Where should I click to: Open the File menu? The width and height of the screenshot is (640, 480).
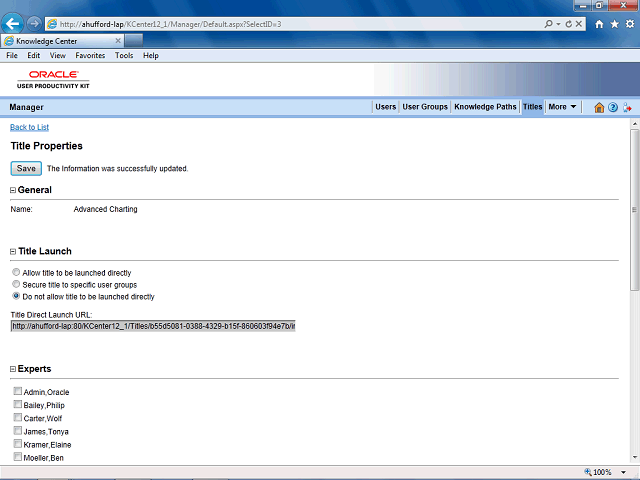coord(12,56)
